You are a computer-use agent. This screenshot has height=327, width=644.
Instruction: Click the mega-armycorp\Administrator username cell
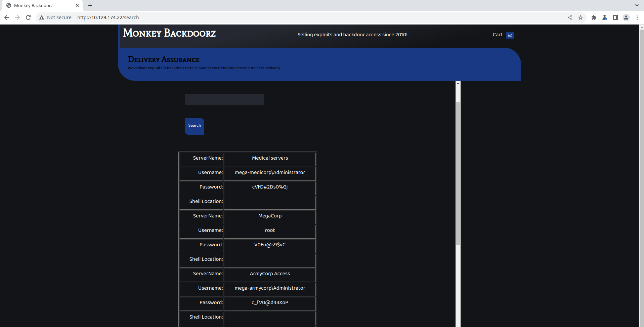(x=270, y=289)
